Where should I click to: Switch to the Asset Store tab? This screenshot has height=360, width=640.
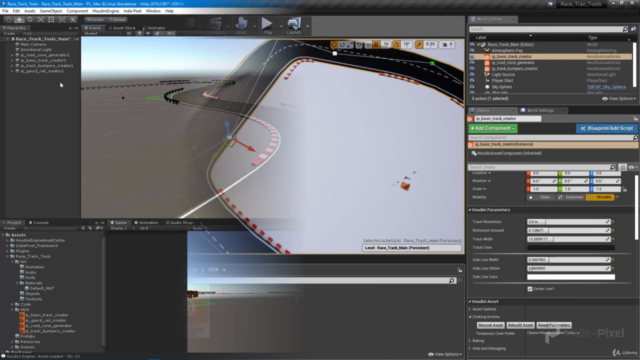[x=122, y=28]
